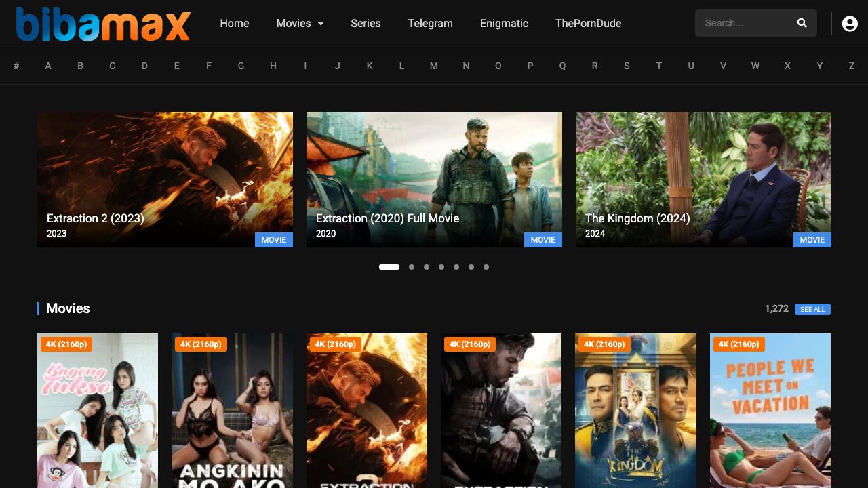Filter titles by letter D
This screenshot has width=868, height=488.
pos(144,66)
